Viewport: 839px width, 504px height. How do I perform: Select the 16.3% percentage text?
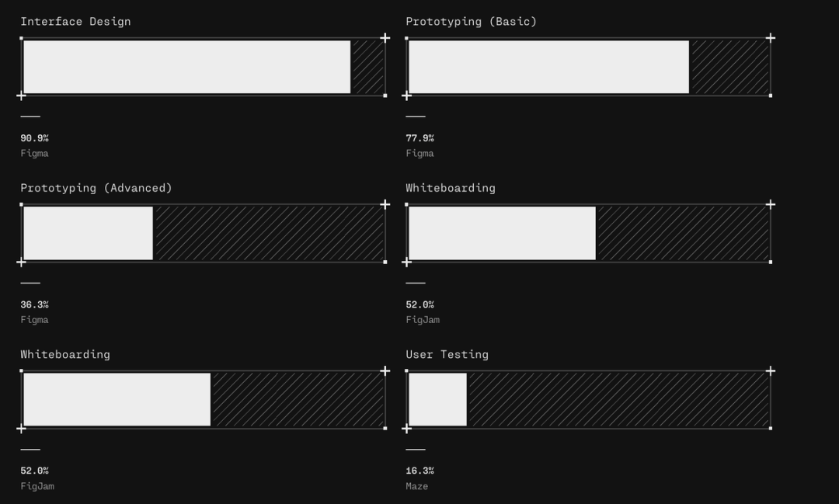point(419,471)
